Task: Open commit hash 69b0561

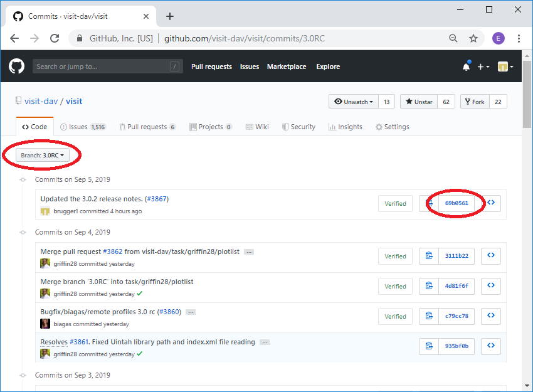Action: pyautogui.click(x=456, y=203)
